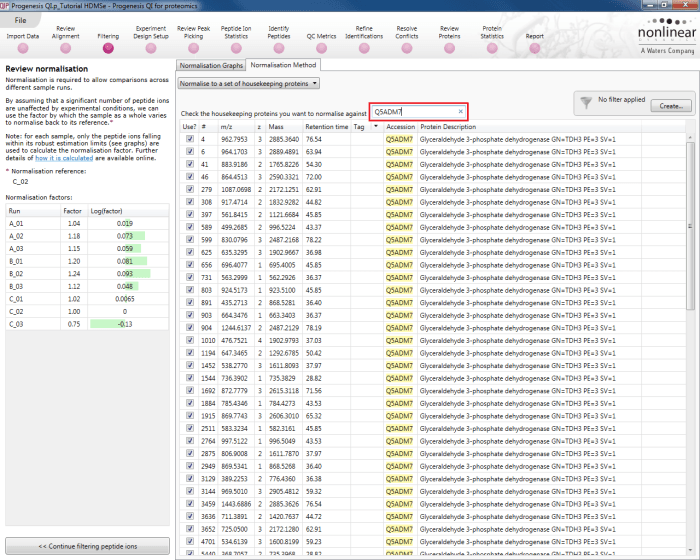This screenshot has height=560, width=700.
Task: Go to the Resolve Conflicts step
Action: (407, 48)
